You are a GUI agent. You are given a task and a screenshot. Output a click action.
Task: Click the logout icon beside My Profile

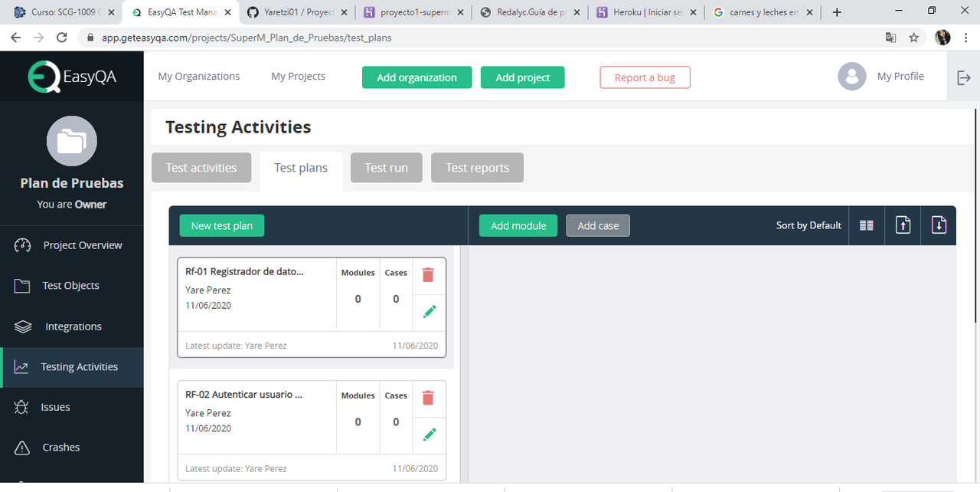tap(964, 77)
